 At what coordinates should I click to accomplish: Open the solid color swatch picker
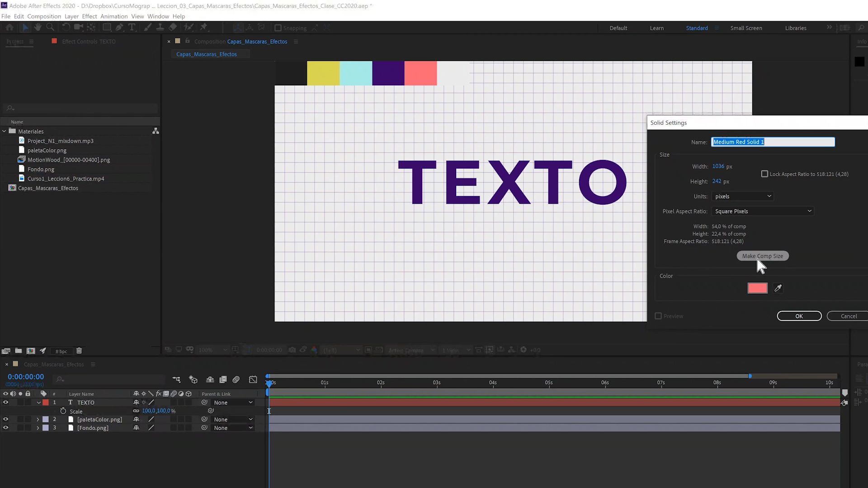click(x=757, y=288)
